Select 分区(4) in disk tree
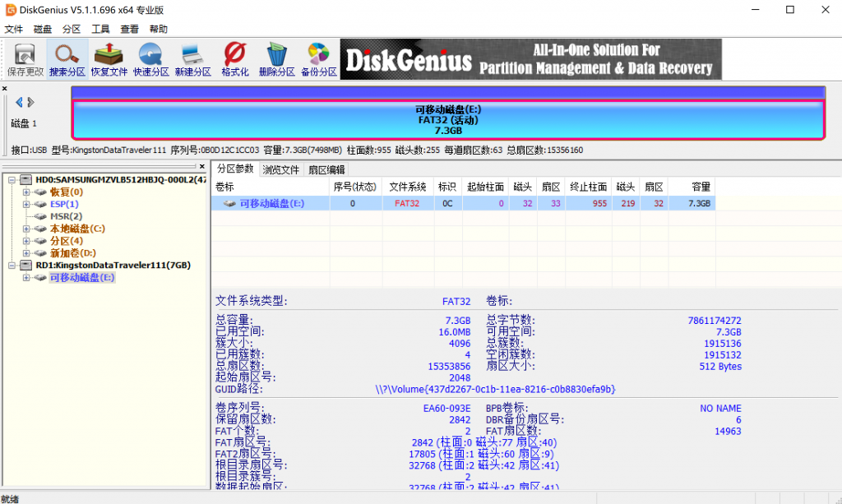The width and height of the screenshot is (842, 504). coord(67,241)
